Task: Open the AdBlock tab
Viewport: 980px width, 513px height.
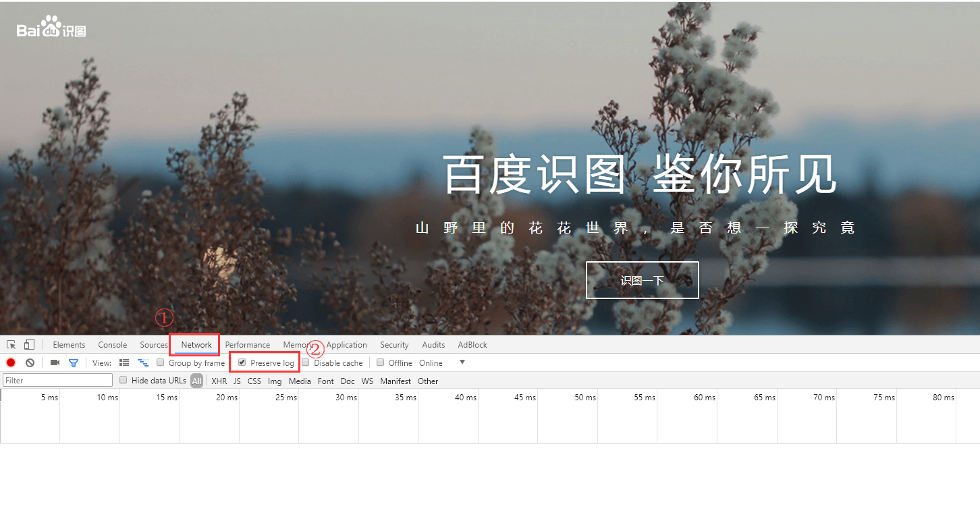Action: pos(472,345)
